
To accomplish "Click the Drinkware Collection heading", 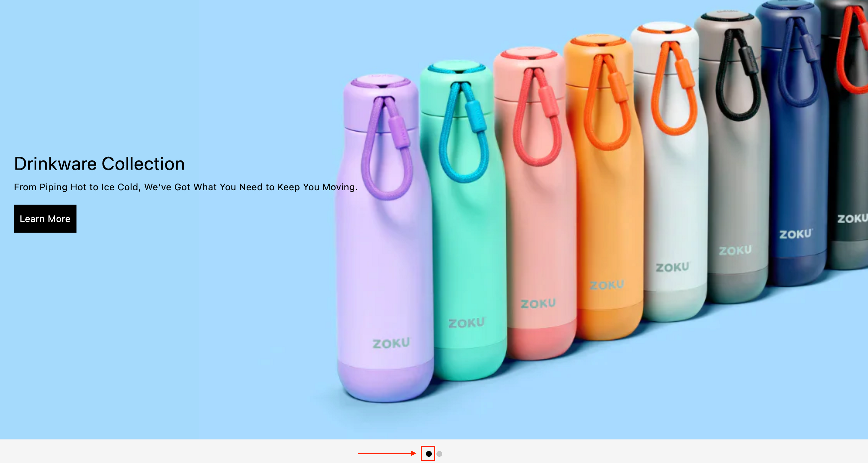I will [99, 164].
